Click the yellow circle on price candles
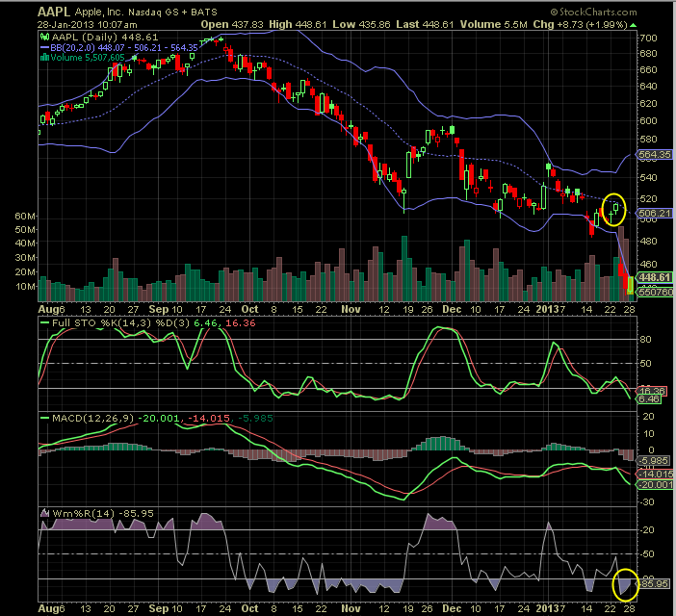The height and width of the screenshot is (616, 676). 613,207
